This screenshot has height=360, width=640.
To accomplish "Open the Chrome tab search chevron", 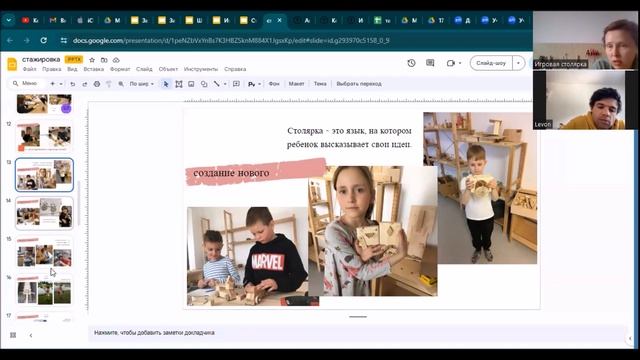I will tap(9, 20).
